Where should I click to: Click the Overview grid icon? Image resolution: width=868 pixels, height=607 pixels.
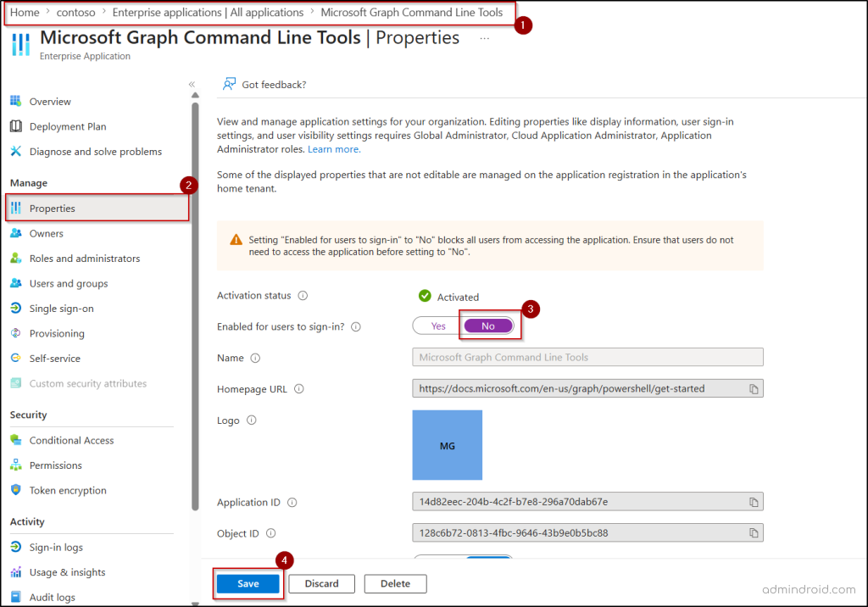[x=15, y=101]
